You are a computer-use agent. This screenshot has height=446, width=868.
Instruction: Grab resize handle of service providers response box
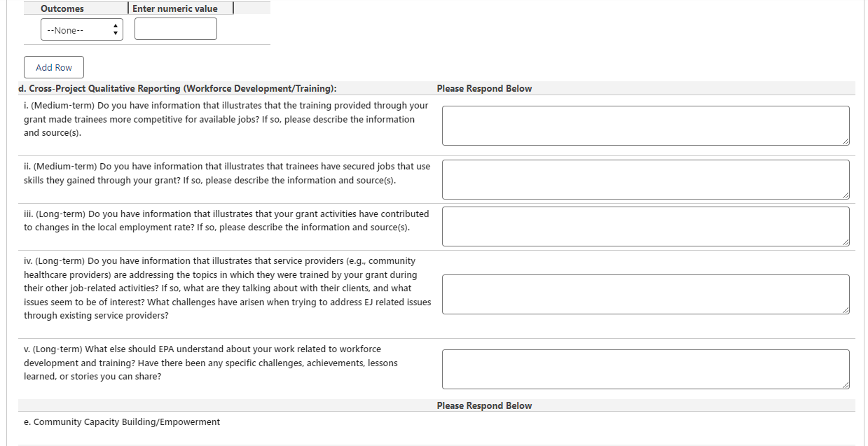point(846,310)
